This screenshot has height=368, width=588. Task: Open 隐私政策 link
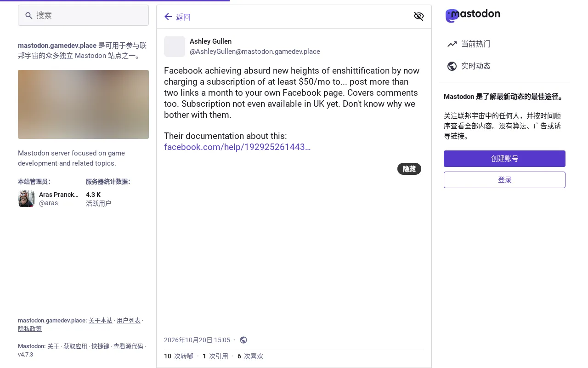pyautogui.click(x=30, y=329)
